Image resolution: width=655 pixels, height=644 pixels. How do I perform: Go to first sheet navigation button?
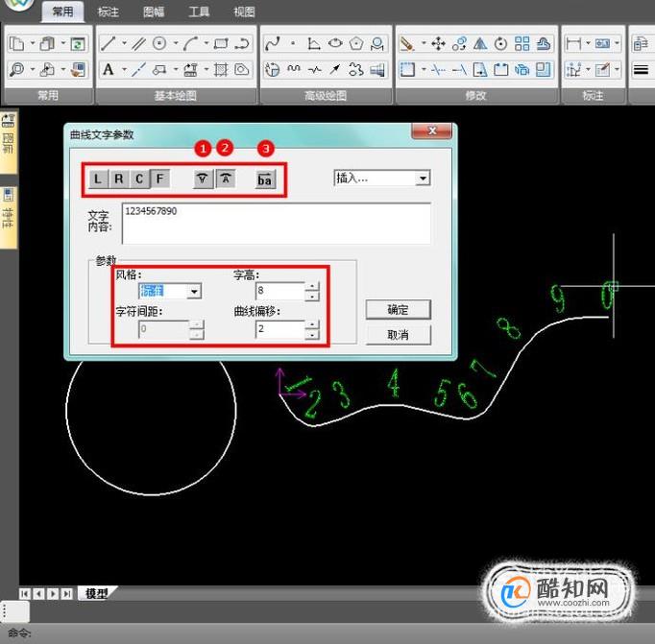coord(25,593)
